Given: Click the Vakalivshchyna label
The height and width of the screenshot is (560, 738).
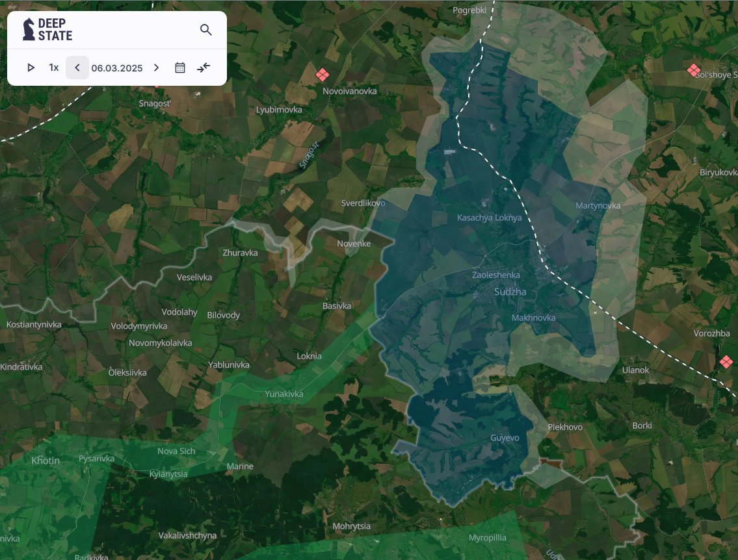Looking at the screenshot, I should click(187, 535).
